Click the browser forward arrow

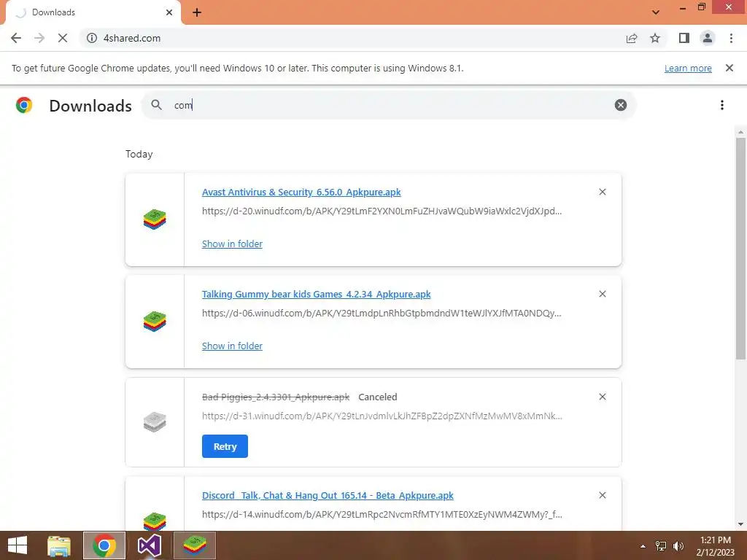(x=39, y=38)
